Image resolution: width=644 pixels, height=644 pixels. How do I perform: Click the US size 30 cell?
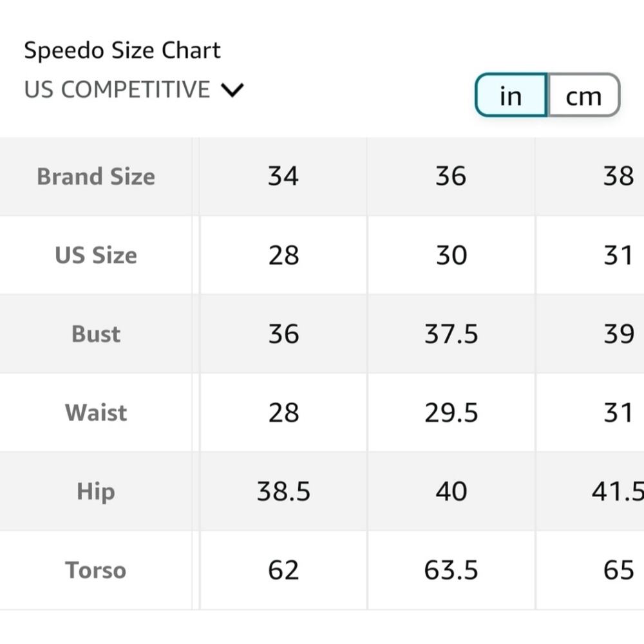click(x=451, y=255)
